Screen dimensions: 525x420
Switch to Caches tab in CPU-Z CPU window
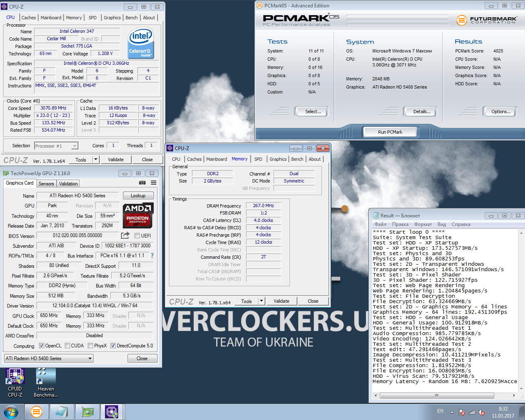coord(28,18)
